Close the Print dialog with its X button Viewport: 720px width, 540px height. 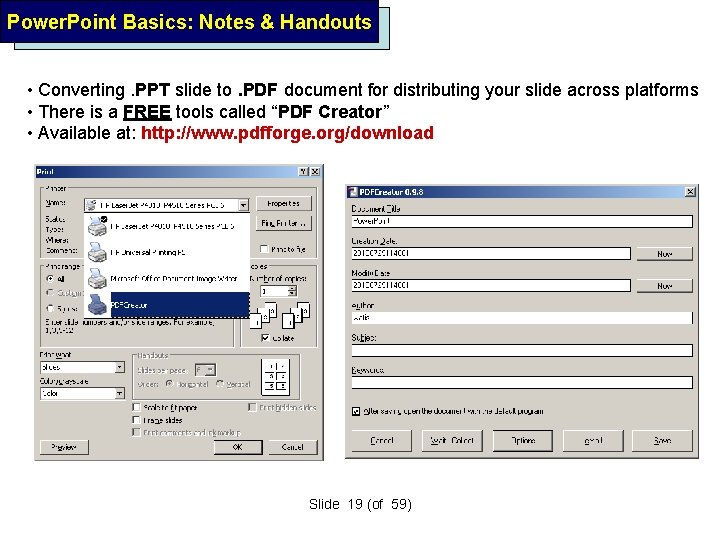315,171
